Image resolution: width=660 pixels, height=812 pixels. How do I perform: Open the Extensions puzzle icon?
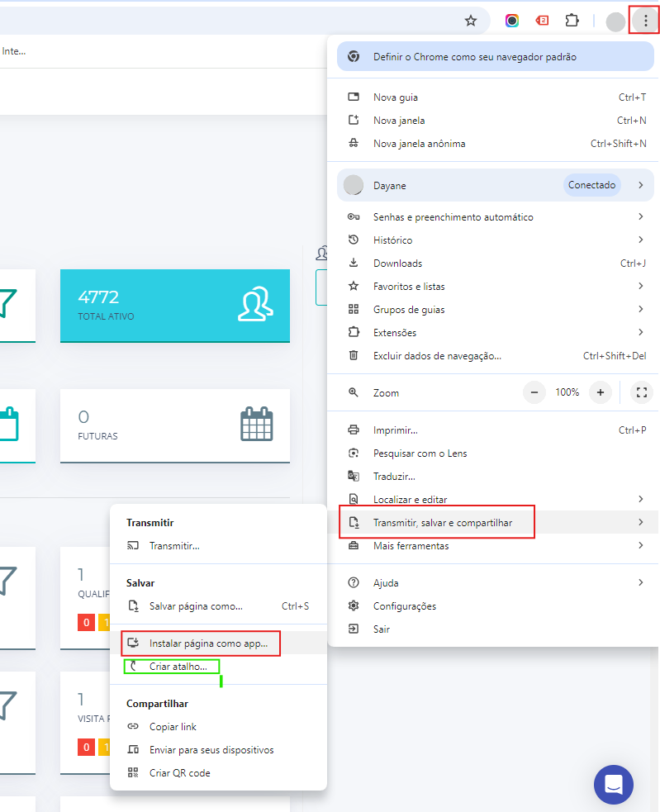572,21
